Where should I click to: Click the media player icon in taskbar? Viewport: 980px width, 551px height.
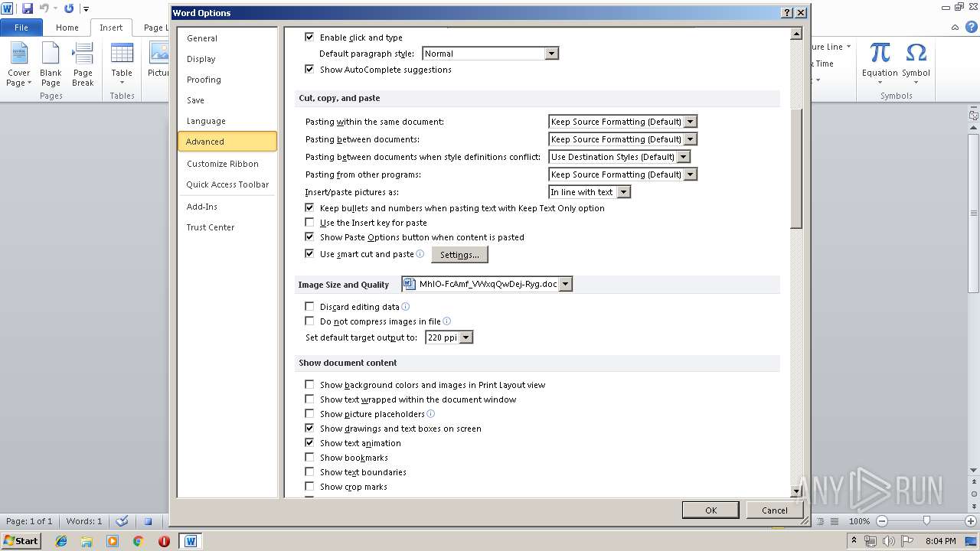113,541
